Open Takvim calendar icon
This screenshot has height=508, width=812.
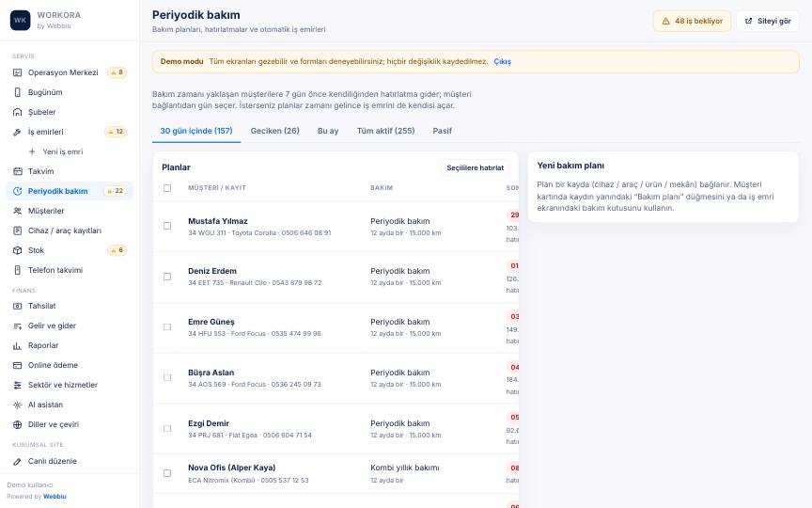point(17,171)
